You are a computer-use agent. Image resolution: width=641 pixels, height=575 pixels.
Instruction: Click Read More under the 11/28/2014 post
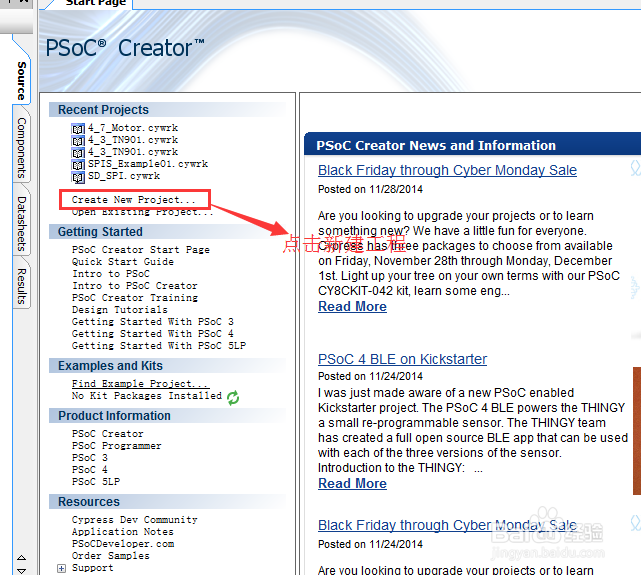click(352, 307)
